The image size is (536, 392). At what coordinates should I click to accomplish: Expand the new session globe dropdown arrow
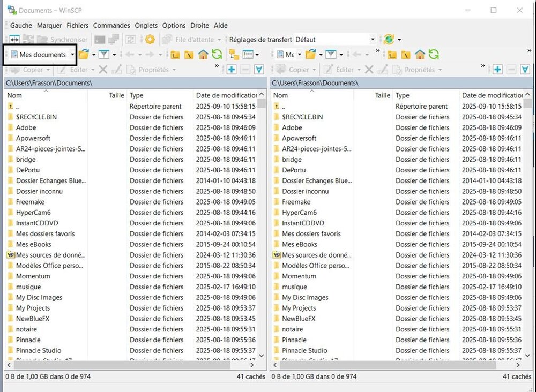click(399, 40)
